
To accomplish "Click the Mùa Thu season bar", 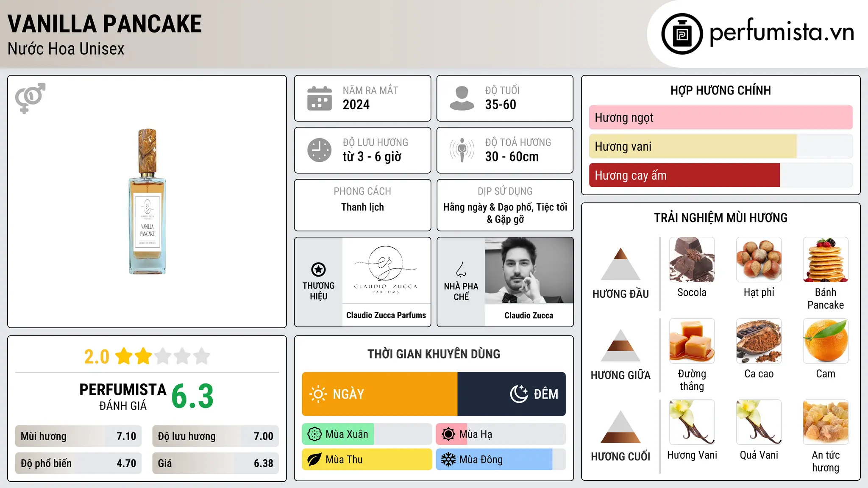I will click(x=367, y=460).
